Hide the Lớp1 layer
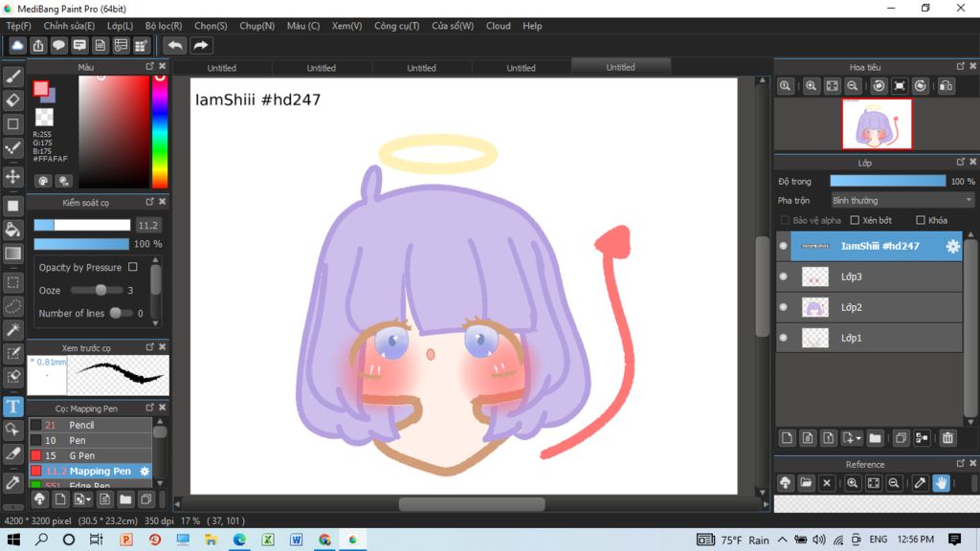This screenshot has height=551, width=980. click(783, 338)
